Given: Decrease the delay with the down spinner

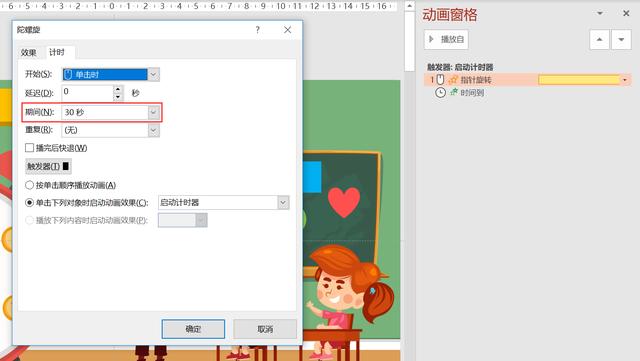Looking at the screenshot, I should click(x=118, y=97).
